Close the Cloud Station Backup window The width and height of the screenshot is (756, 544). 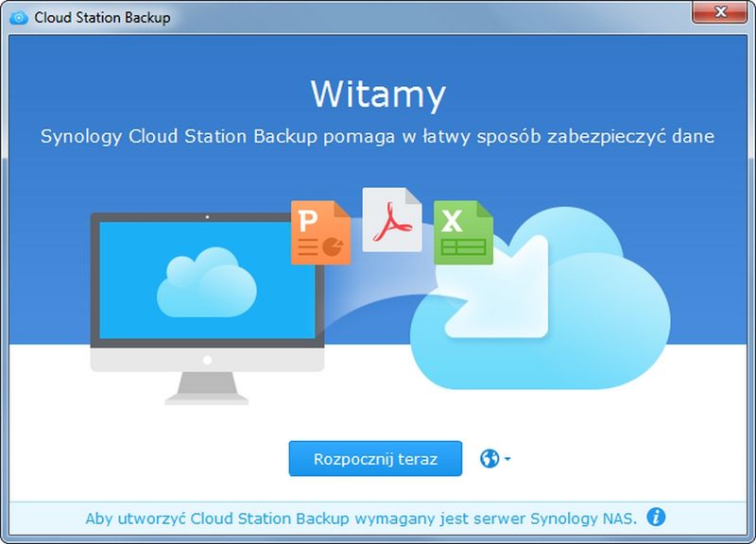point(719,12)
